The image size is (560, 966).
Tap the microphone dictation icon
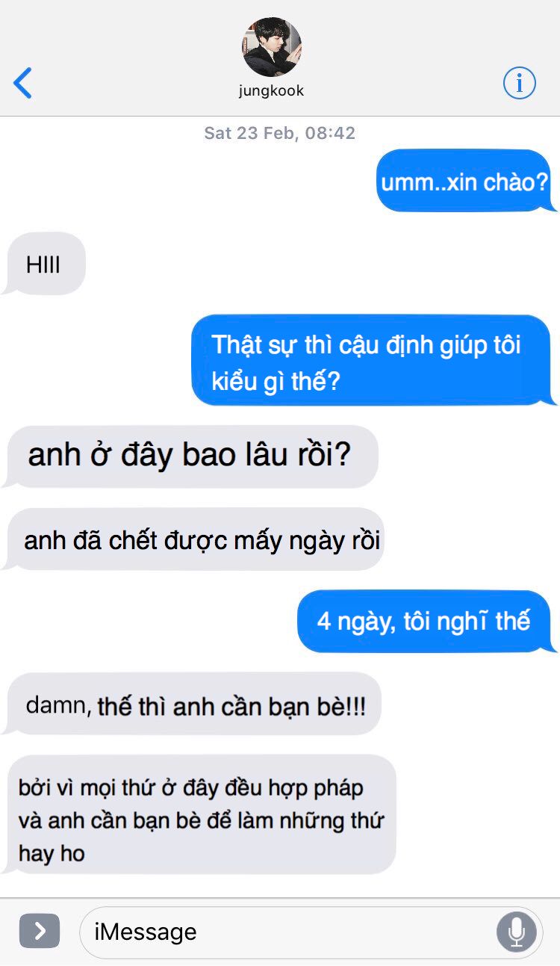[x=516, y=932]
